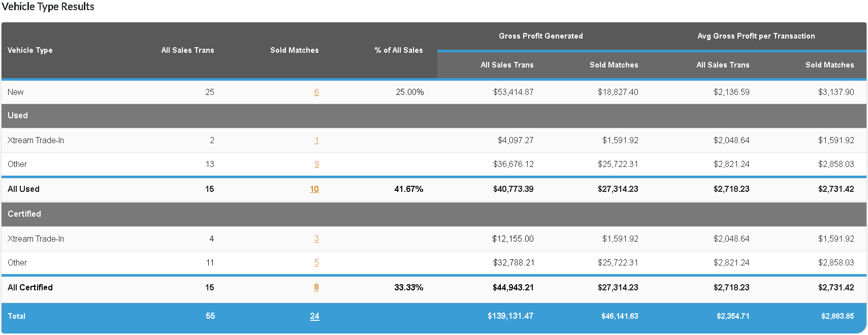Select the Gross Profit Generated header group
868x335 pixels.
pyautogui.click(x=540, y=36)
